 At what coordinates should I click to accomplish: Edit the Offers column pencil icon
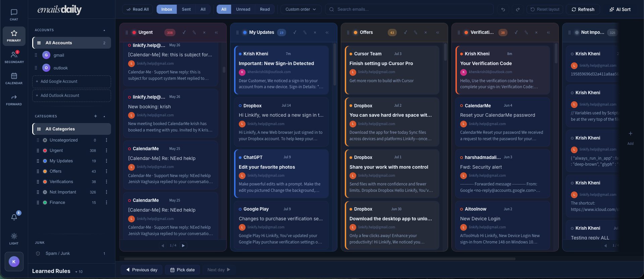[x=416, y=33]
